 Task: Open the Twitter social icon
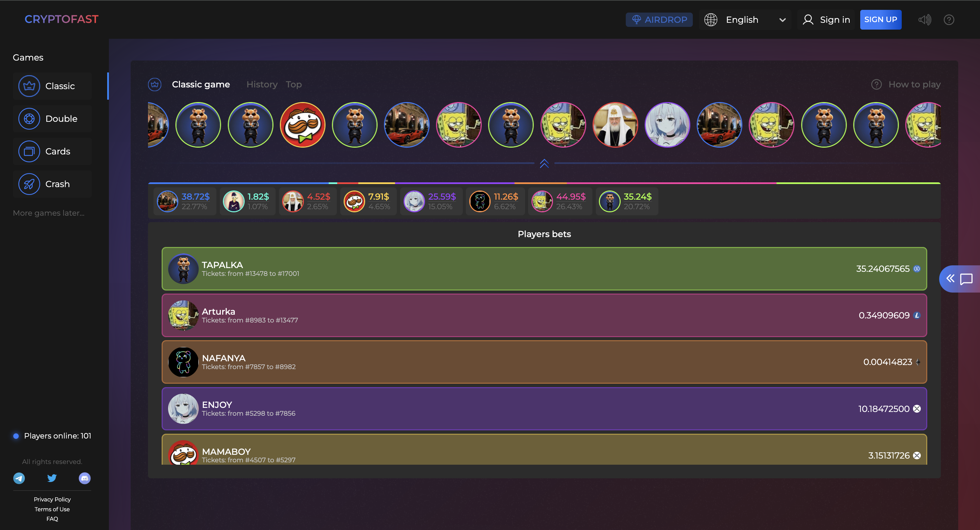click(52, 478)
